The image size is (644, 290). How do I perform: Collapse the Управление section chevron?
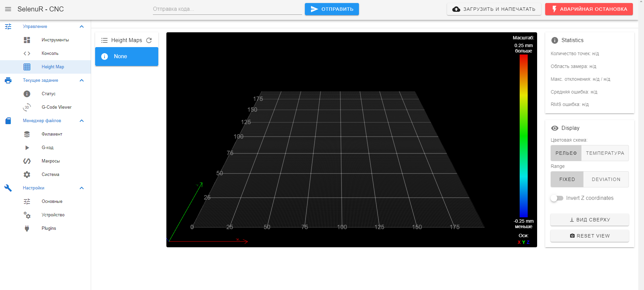point(82,27)
